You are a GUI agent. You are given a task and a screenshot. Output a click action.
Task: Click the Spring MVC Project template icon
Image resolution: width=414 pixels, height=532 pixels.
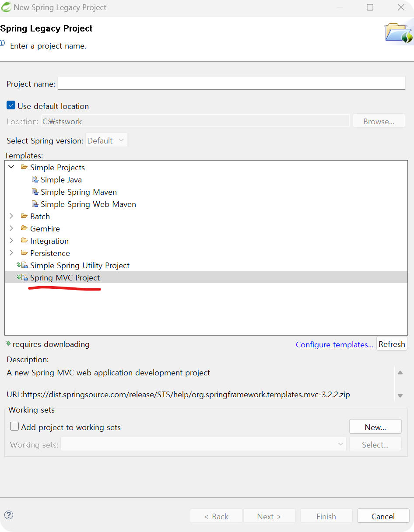22,277
